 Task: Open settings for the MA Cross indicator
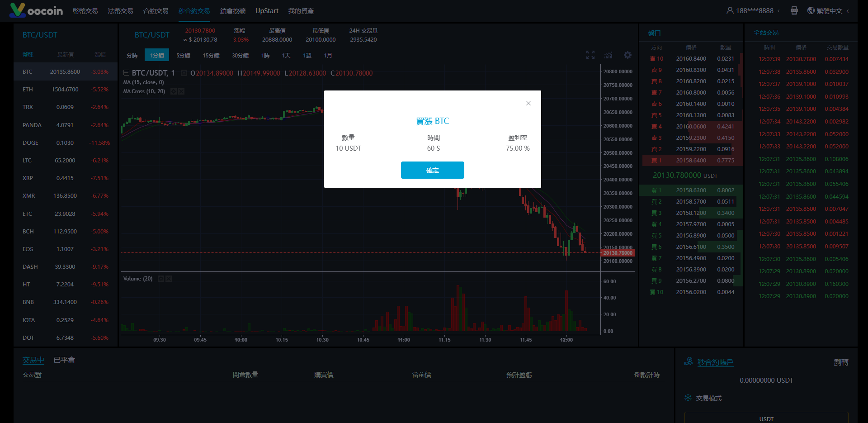pyautogui.click(x=174, y=91)
